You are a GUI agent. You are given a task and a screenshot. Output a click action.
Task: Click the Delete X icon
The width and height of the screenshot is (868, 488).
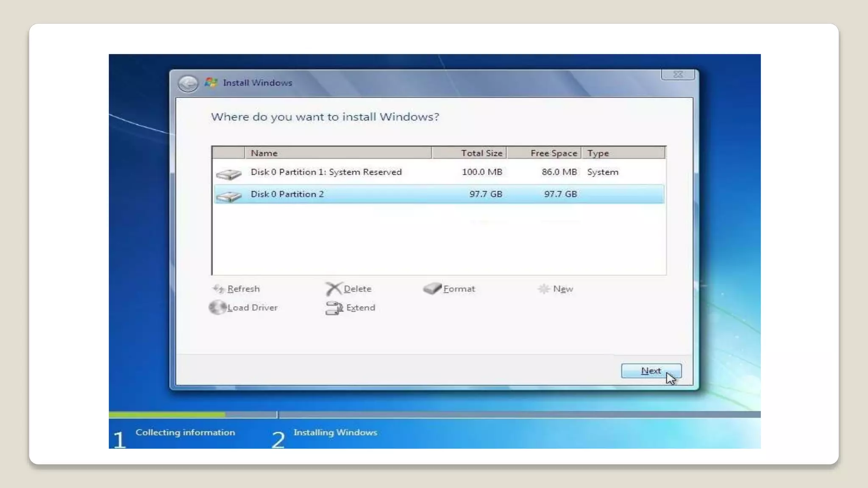click(333, 289)
